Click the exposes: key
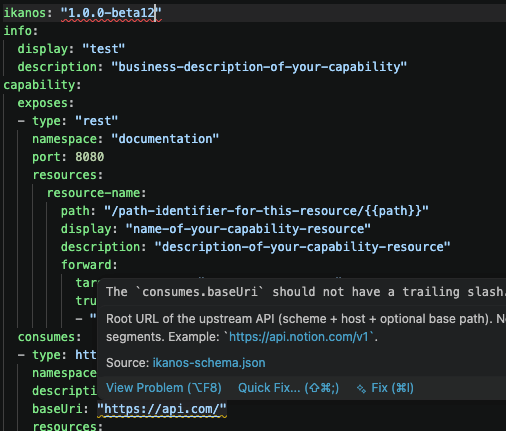Screen dimensions: 506x431 pos(46,103)
